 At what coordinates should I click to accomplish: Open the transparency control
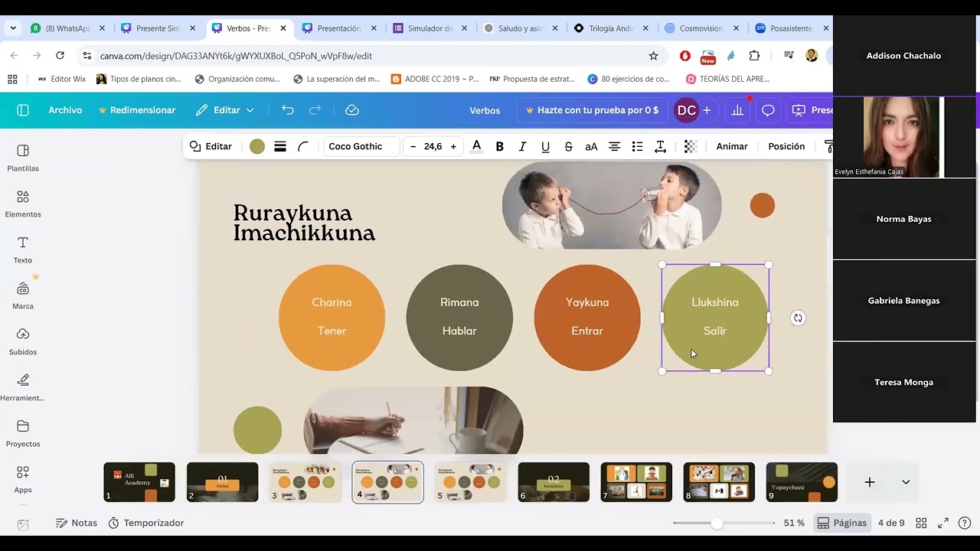coord(691,146)
